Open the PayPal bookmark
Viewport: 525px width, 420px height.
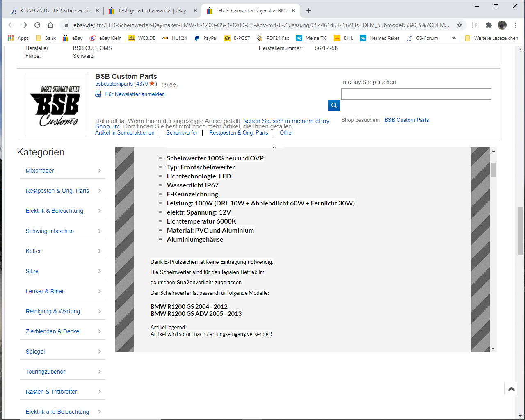pos(205,38)
